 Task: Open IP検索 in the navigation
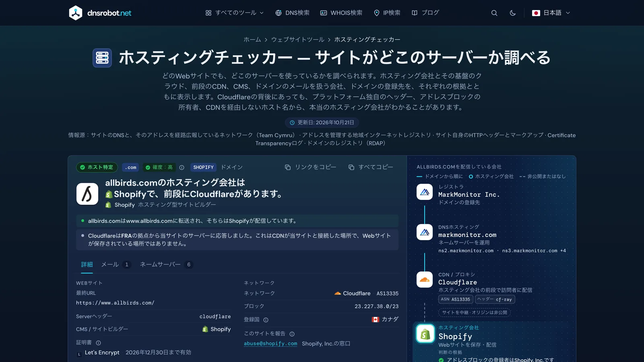tap(387, 13)
